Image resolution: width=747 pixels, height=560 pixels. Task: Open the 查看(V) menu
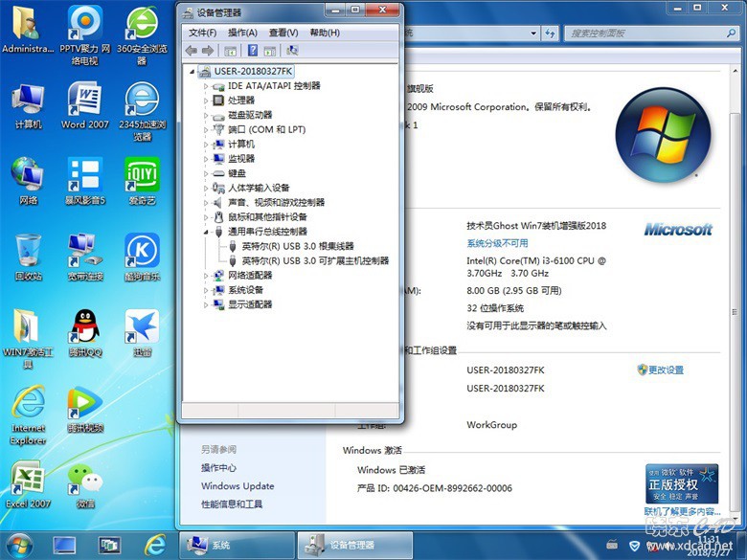pyautogui.click(x=283, y=33)
